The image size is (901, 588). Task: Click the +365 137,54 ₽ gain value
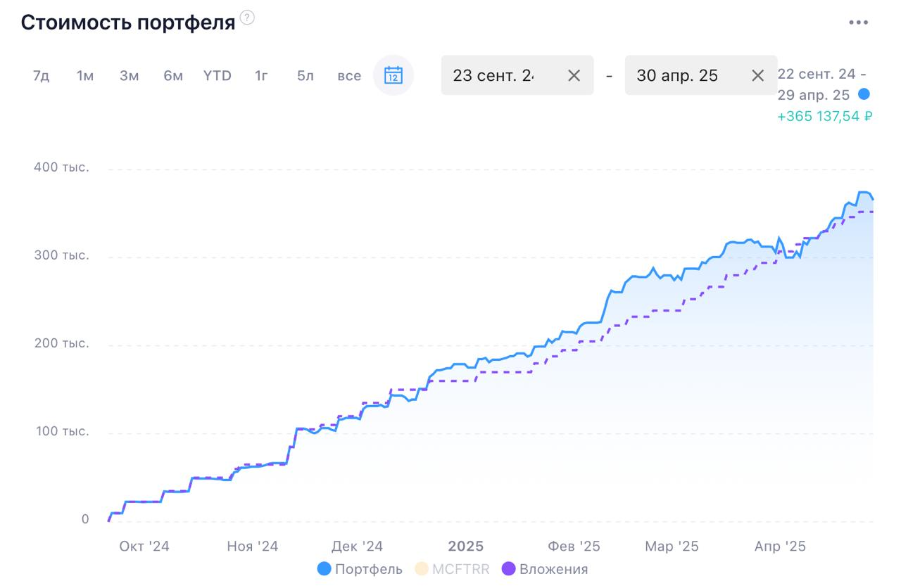[825, 116]
